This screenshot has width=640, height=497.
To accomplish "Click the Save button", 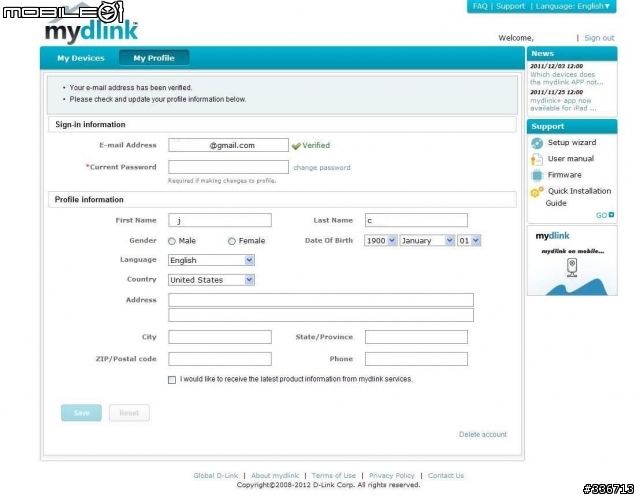I will click(x=81, y=413).
